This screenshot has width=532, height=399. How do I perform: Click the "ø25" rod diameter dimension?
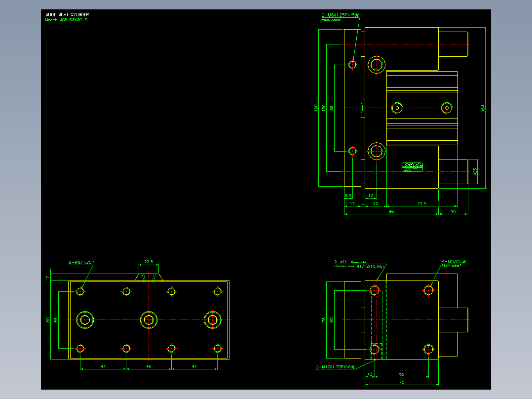tap(475, 171)
